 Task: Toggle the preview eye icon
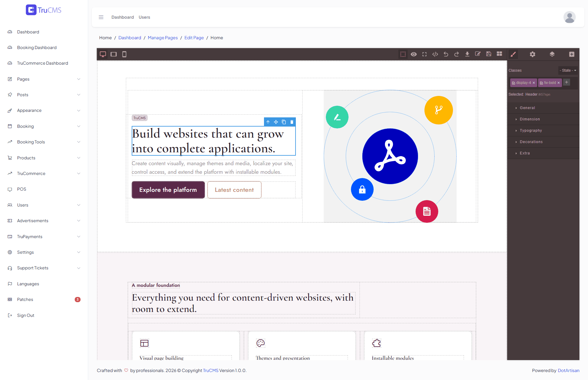(x=414, y=54)
